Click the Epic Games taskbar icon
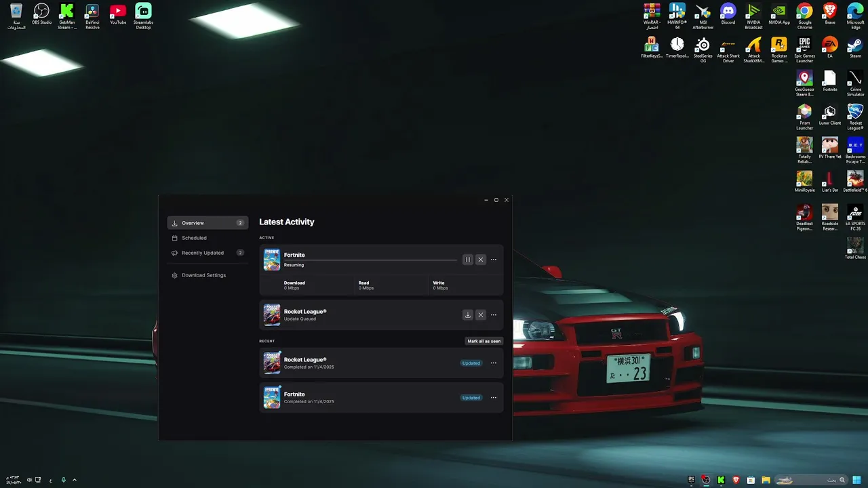 pyautogui.click(x=691, y=480)
